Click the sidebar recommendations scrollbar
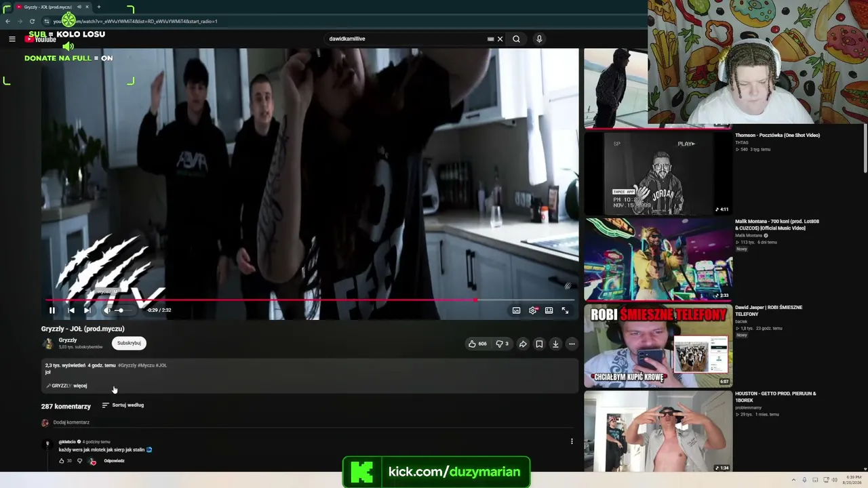This screenshot has height=488, width=868. click(865, 149)
